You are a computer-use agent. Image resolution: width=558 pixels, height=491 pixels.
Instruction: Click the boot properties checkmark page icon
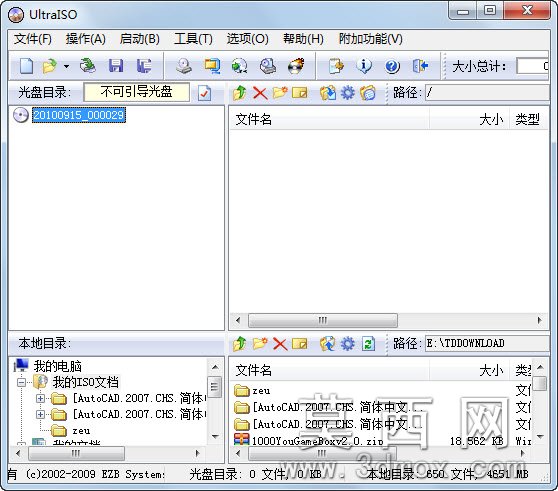click(205, 93)
